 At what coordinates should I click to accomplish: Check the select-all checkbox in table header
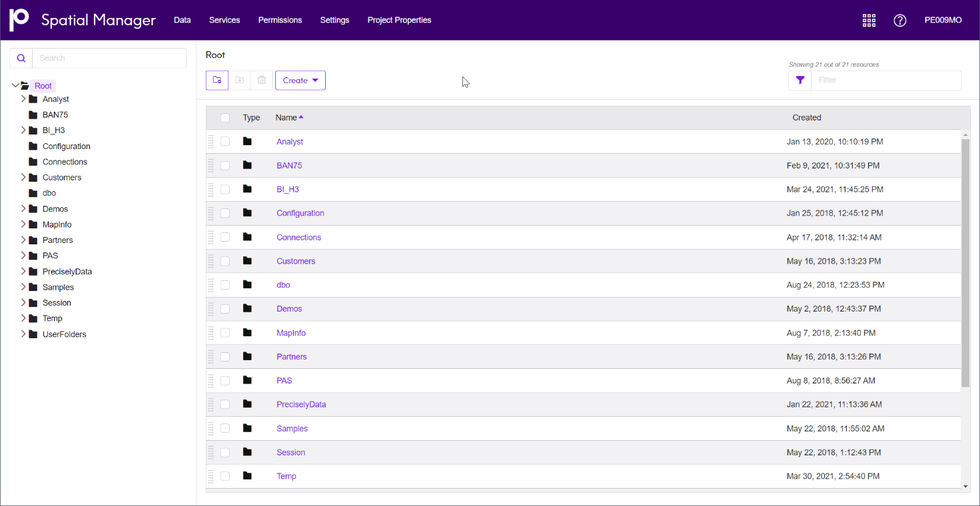225,118
